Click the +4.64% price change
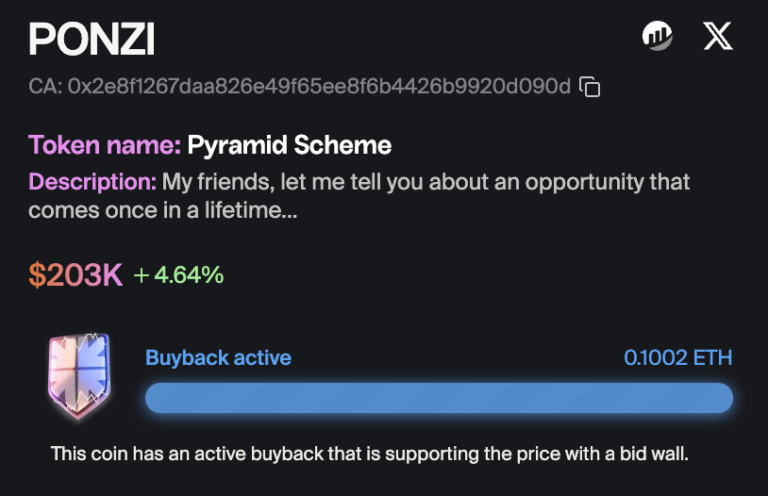Viewport: 768px width, 496px height. (x=179, y=275)
